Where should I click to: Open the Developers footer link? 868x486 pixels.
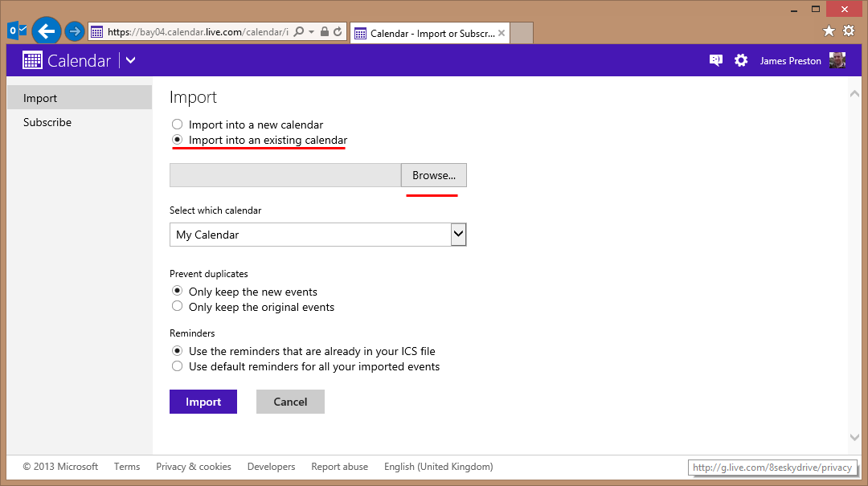tap(272, 467)
